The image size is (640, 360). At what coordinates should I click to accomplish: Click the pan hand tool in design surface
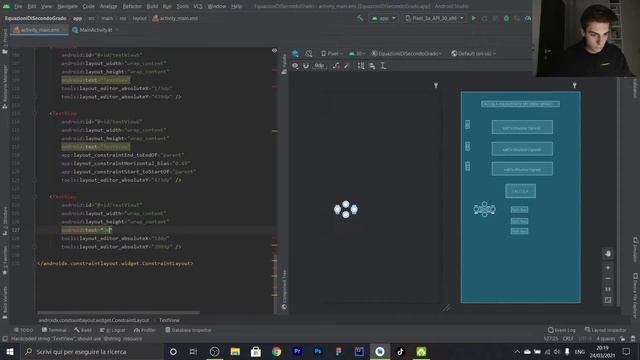[x=608, y=253]
